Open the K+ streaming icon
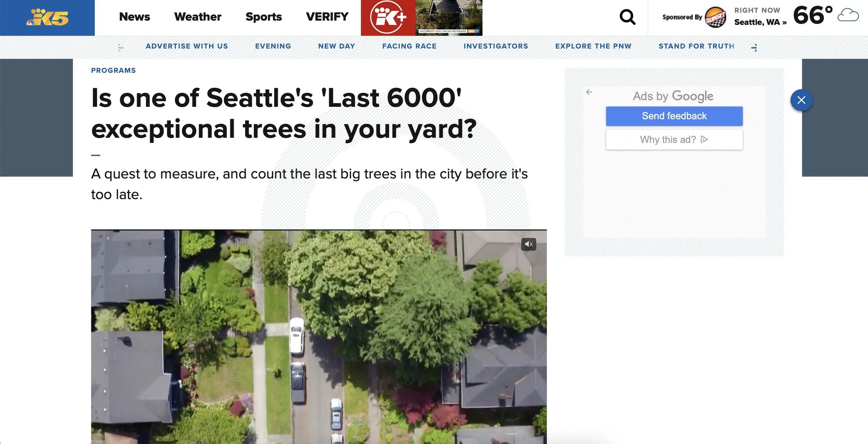 pos(388,18)
